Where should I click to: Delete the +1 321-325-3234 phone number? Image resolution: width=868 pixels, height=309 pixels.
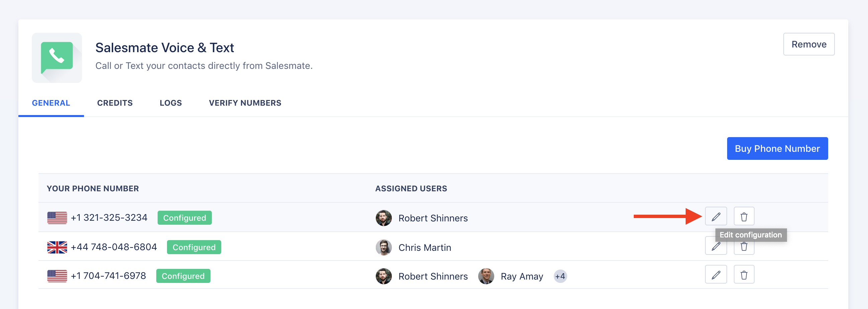point(744,216)
